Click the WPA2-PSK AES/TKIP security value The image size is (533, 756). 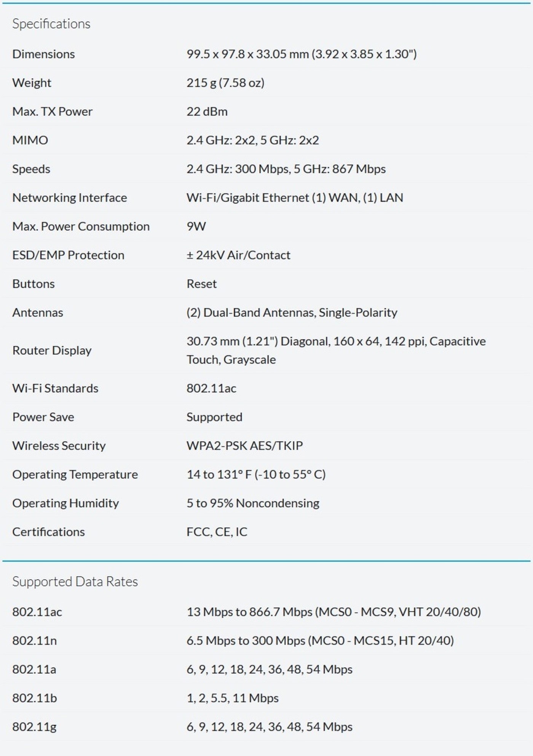click(245, 446)
